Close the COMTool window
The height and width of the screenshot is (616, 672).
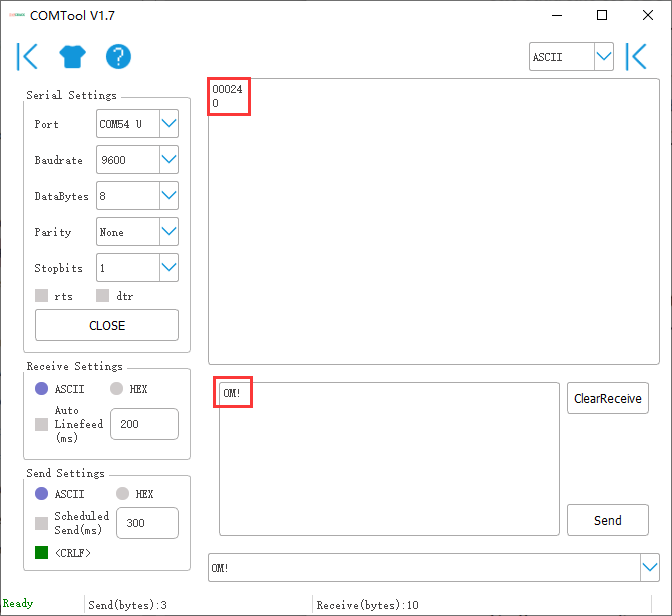(648, 15)
